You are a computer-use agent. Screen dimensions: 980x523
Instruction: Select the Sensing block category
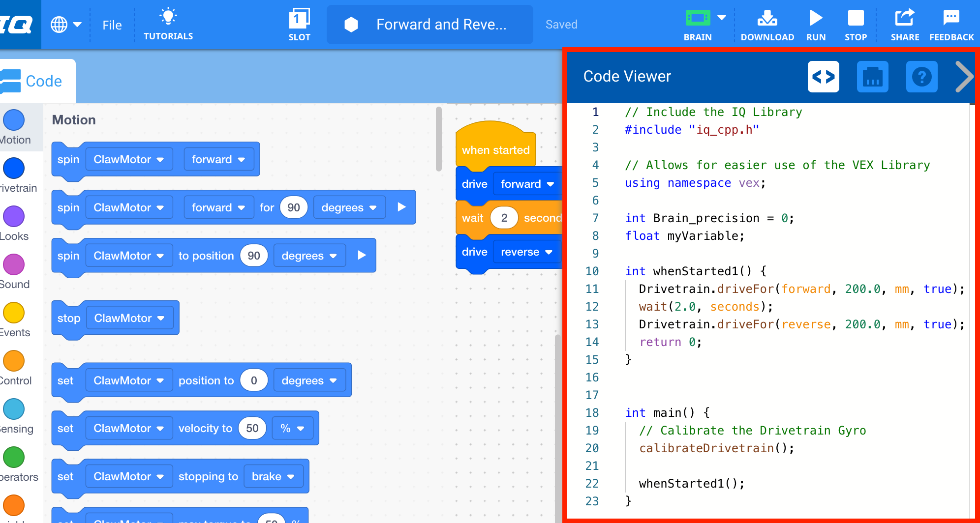[x=14, y=408]
